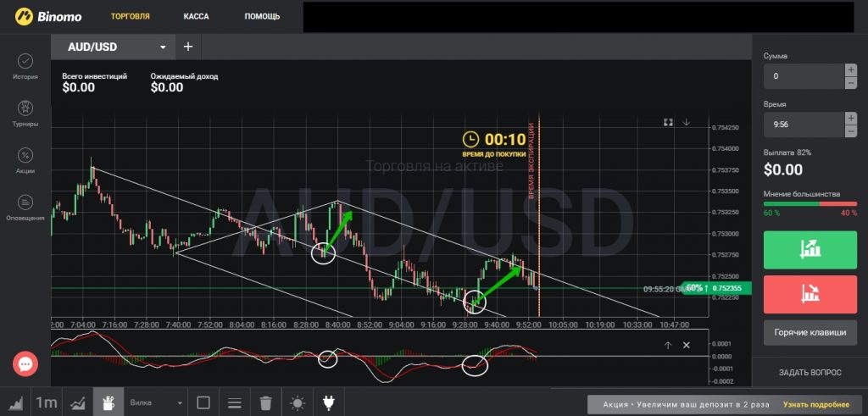The height and width of the screenshot is (416, 868).
Task: Delete drawings with trash icon
Action: tap(265, 402)
